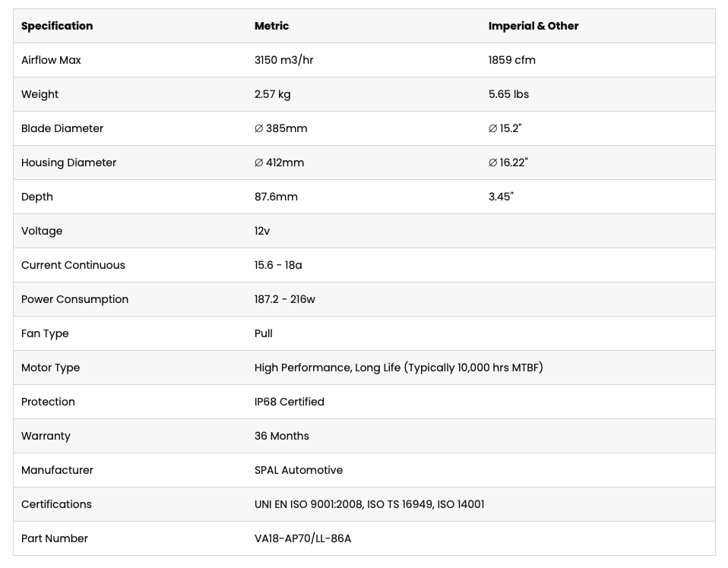Click the IP68 Certified protection value
Screen dimensions: 728x568
tap(290, 402)
